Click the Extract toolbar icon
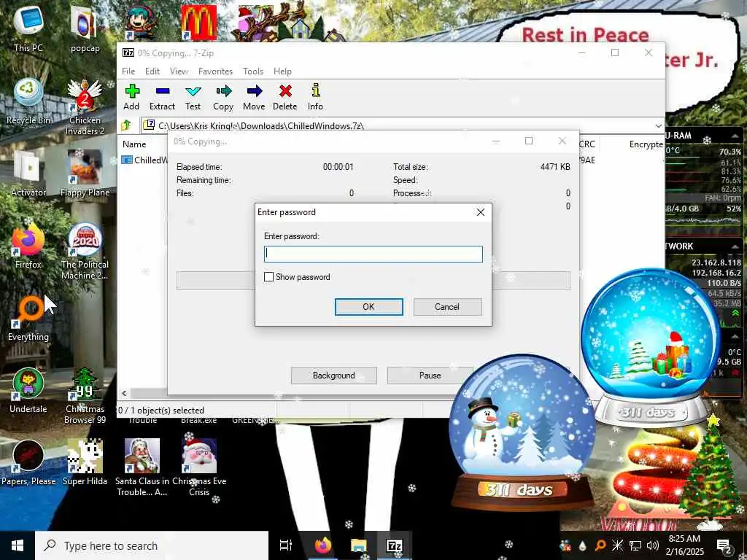 (x=162, y=98)
